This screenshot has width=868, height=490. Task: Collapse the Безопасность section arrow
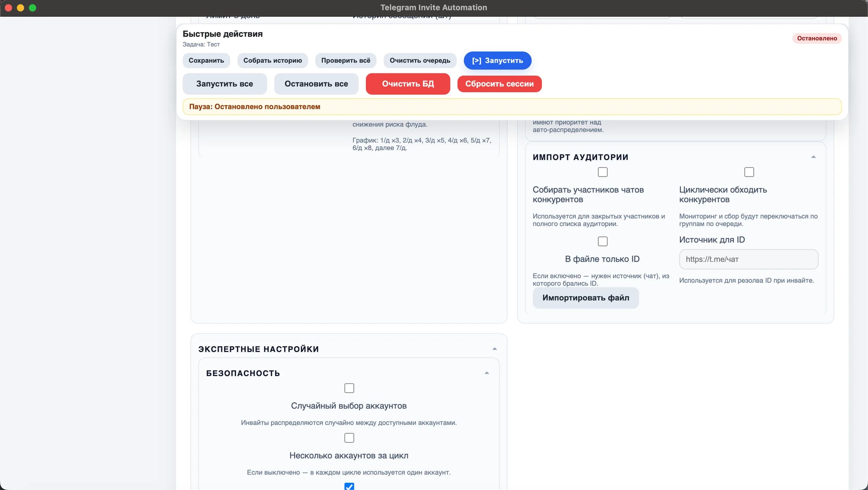coord(486,373)
